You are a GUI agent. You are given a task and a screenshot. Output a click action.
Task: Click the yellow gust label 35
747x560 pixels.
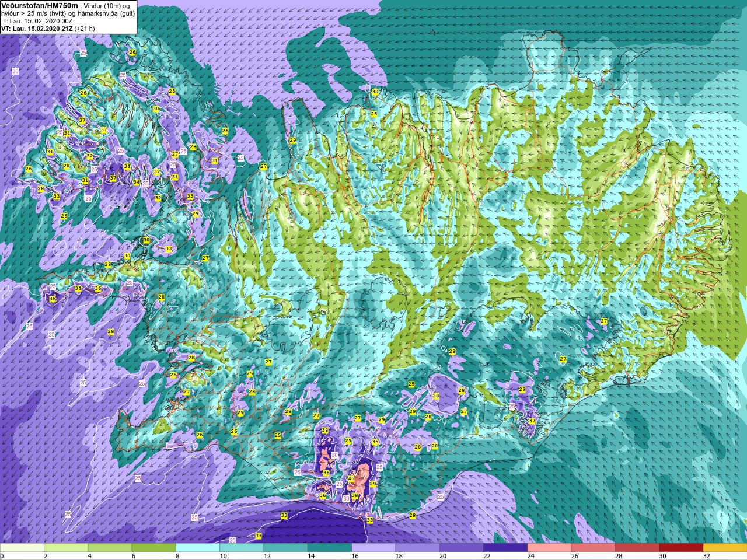(x=375, y=442)
